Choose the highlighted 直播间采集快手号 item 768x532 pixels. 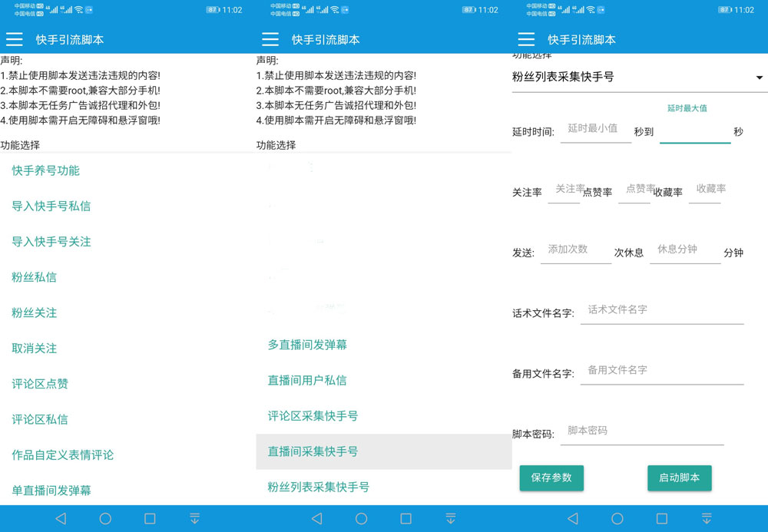coord(313,451)
